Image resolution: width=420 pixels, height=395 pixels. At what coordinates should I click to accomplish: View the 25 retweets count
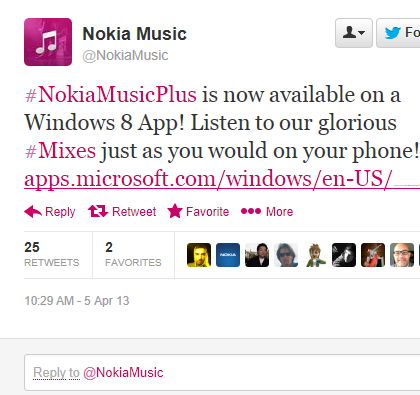[52, 254]
